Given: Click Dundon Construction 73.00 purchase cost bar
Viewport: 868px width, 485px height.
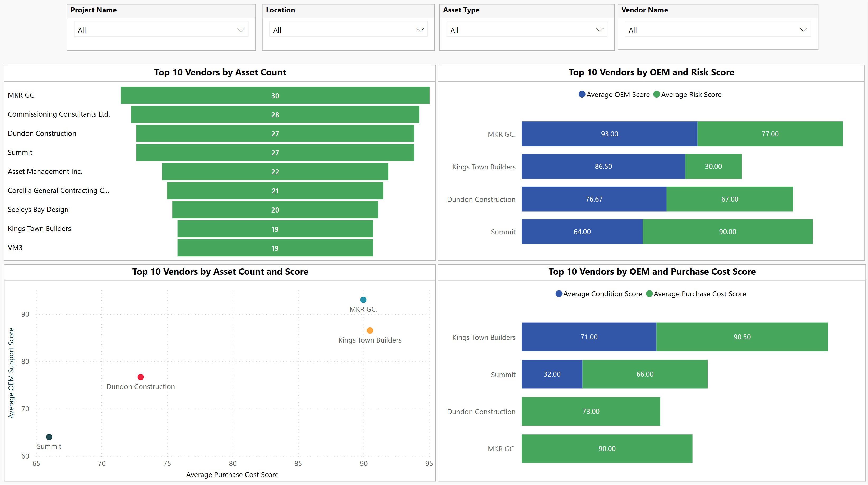Looking at the screenshot, I should coord(590,411).
